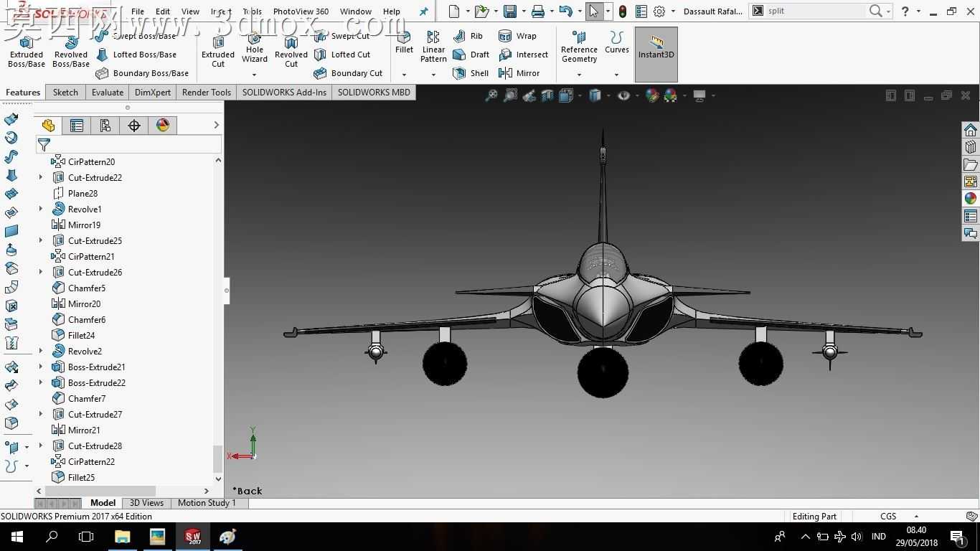Expand the Cut-Extrude28 feature node
Image resolution: width=980 pixels, height=551 pixels.
pos(41,446)
